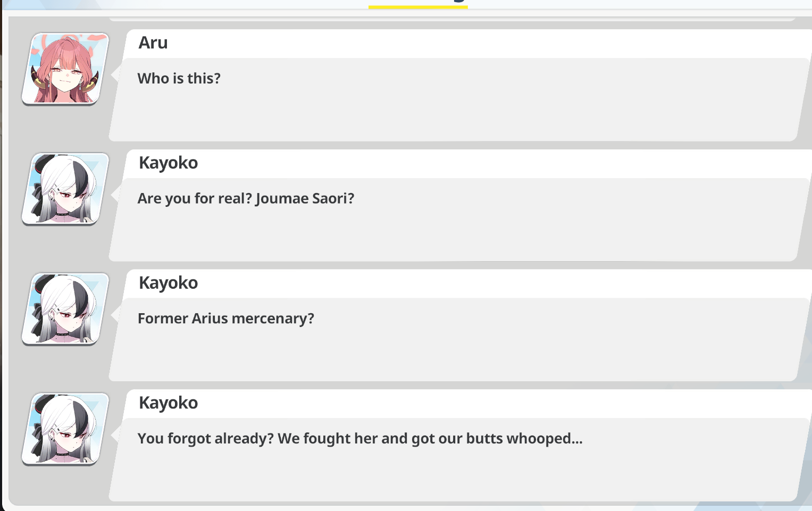Click speech pointer on "You forgot already?" bubble

pyautogui.click(x=114, y=435)
